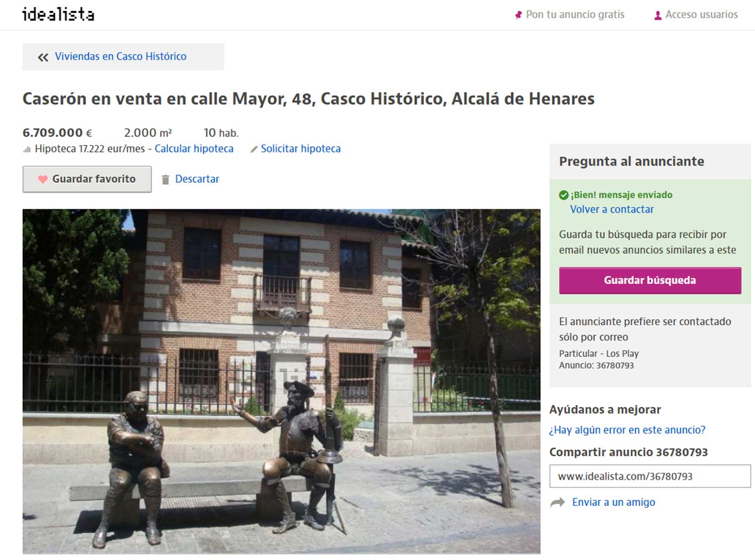
Task: Report an error via ¿Hay algún error en este anuncio?
Action: 627,430
